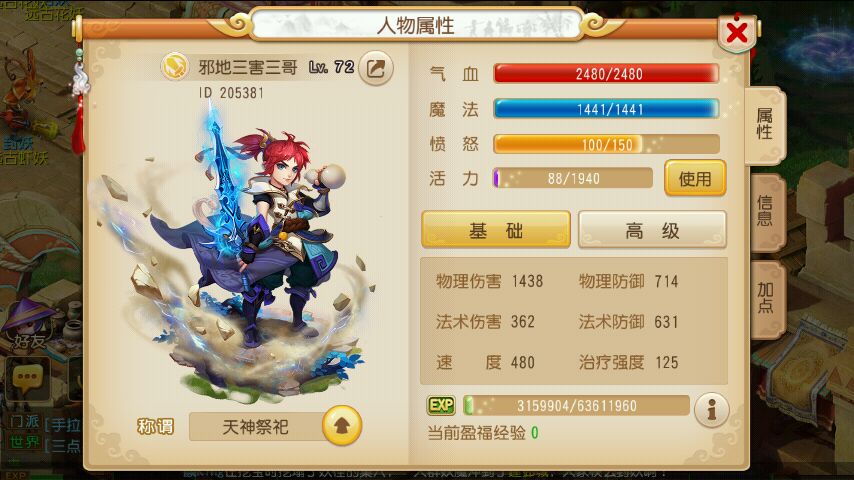Close the 人物属性 window with red X
The image size is (854, 480).
click(737, 33)
